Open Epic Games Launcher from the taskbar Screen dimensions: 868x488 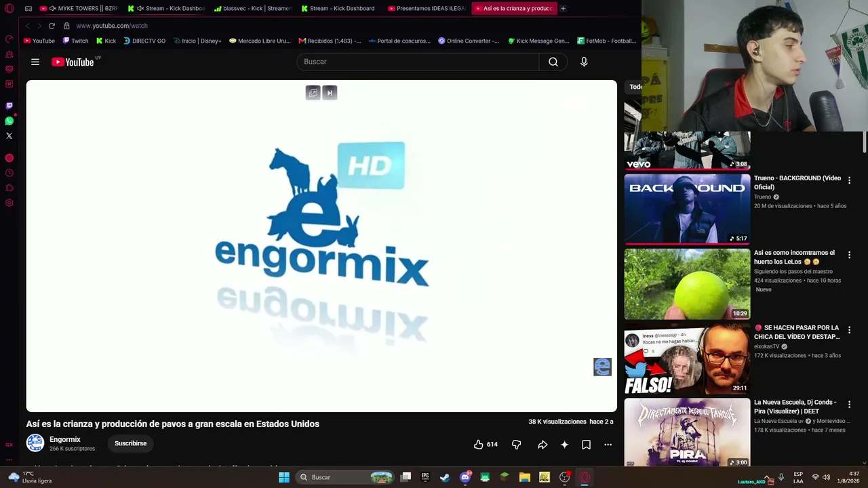[425, 477]
